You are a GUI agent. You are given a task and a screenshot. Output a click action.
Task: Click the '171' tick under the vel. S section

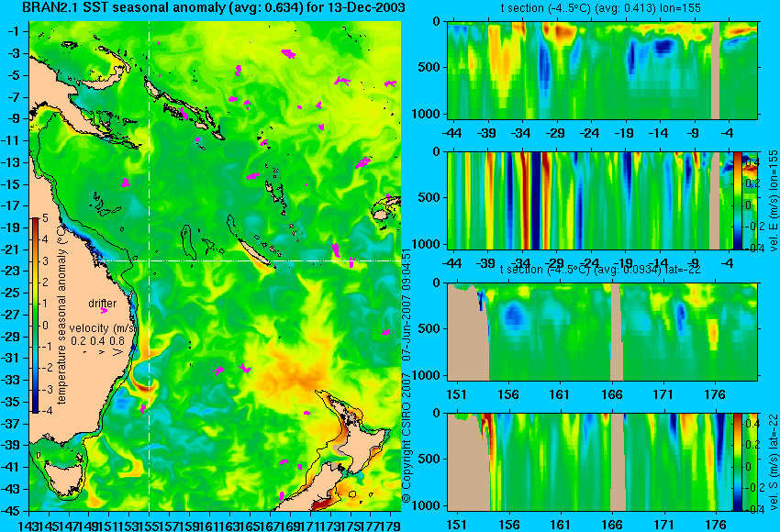coord(663,525)
